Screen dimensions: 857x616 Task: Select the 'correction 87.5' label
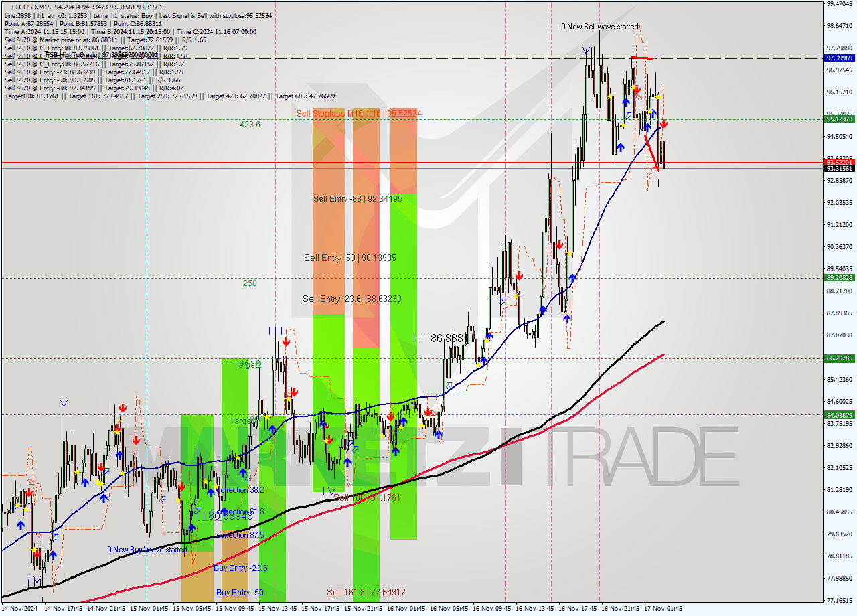[240, 535]
